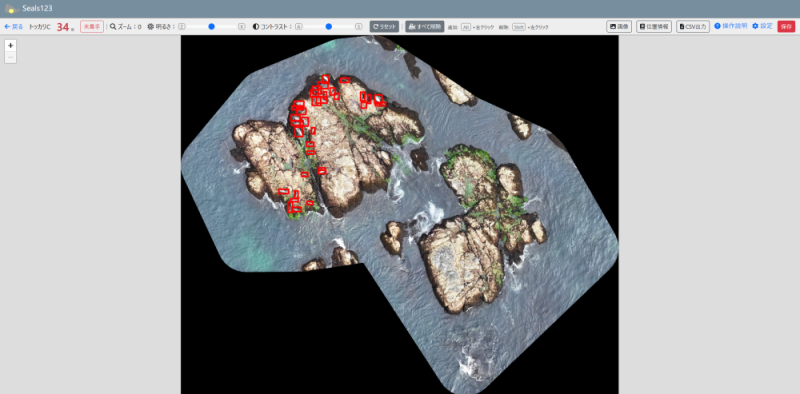Save with the red 保存 button
The height and width of the screenshot is (394, 800).
tap(786, 27)
